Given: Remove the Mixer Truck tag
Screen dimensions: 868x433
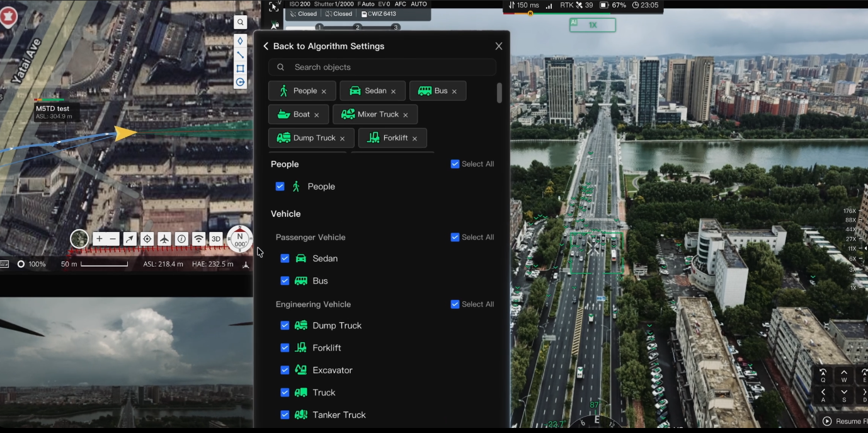Looking at the screenshot, I should (406, 115).
